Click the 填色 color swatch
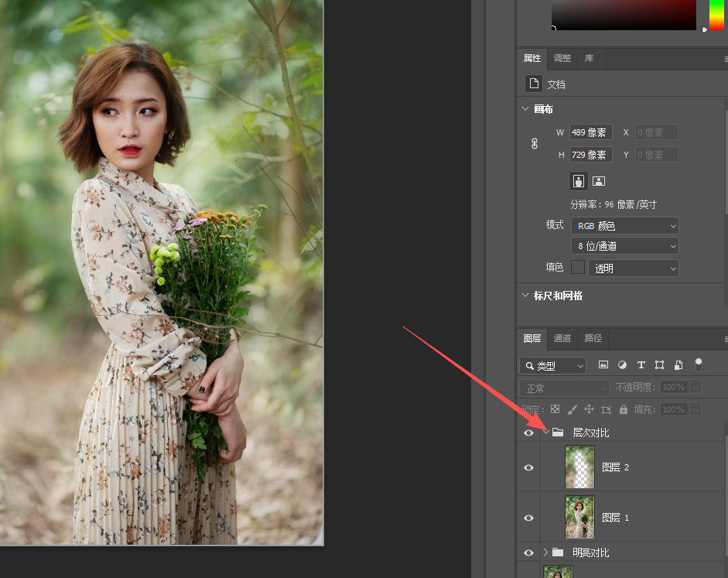Image resolution: width=728 pixels, height=578 pixels. [578, 268]
